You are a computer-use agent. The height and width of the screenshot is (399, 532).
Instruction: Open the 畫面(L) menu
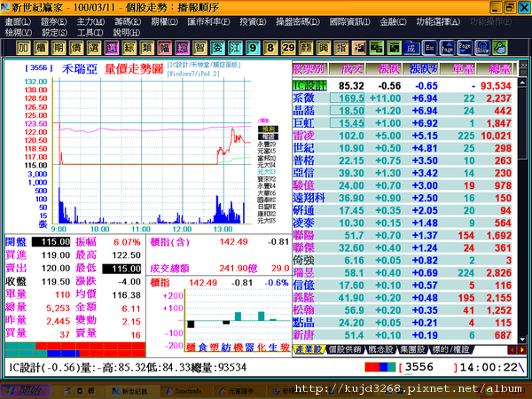click(x=18, y=21)
